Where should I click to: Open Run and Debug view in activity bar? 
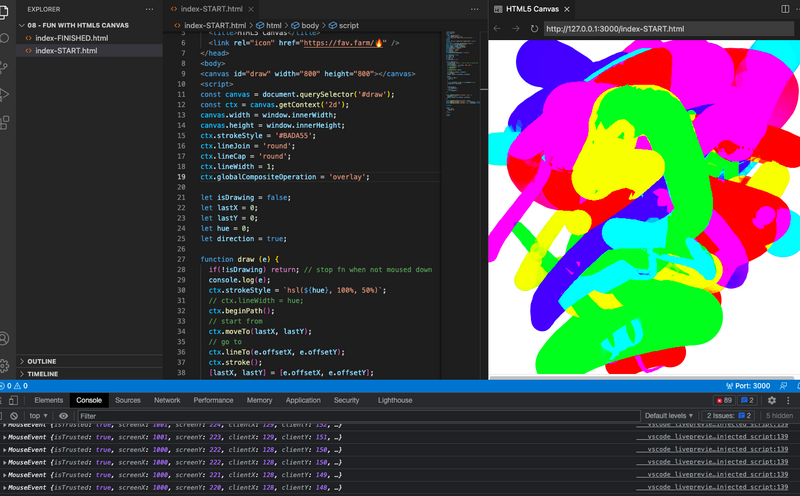point(4,94)
